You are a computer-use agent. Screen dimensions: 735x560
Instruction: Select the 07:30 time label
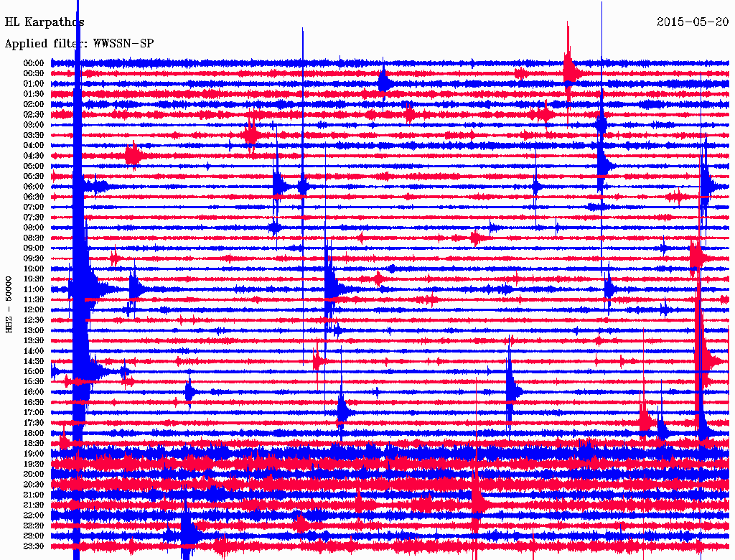point(34,218)
